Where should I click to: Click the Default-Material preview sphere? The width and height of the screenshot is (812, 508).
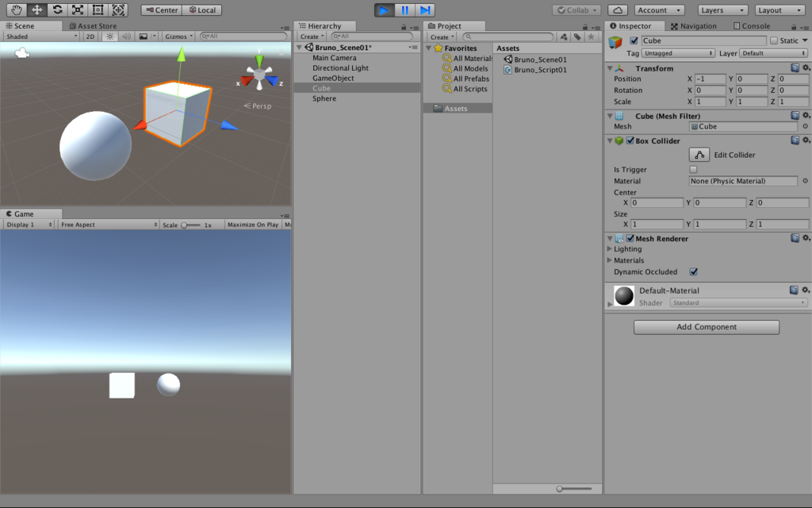(624, 296)
